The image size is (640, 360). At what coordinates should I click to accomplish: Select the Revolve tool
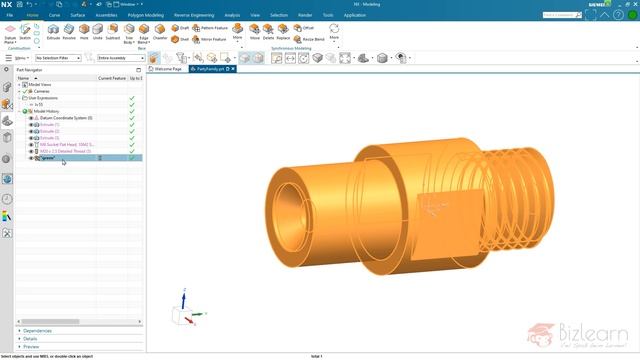pyautogui.click(x=69, y=32)
